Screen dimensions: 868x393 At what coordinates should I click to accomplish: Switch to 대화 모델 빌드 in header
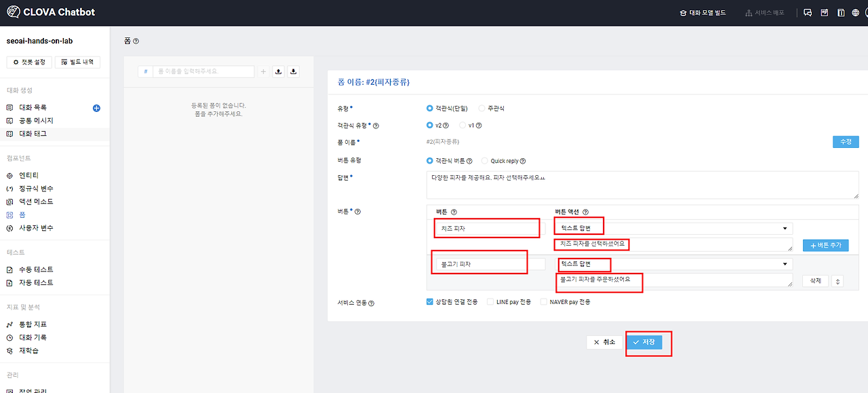(703, 12)
